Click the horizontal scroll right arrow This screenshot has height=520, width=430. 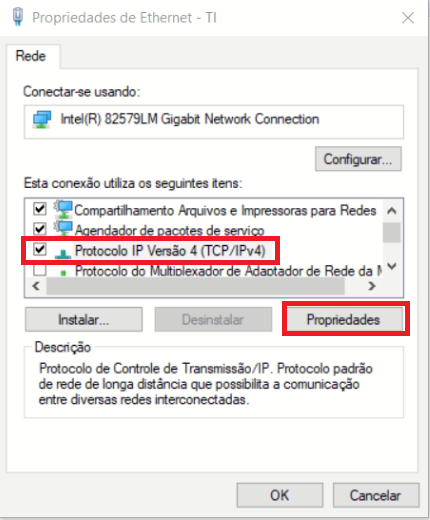coord(372,286)
